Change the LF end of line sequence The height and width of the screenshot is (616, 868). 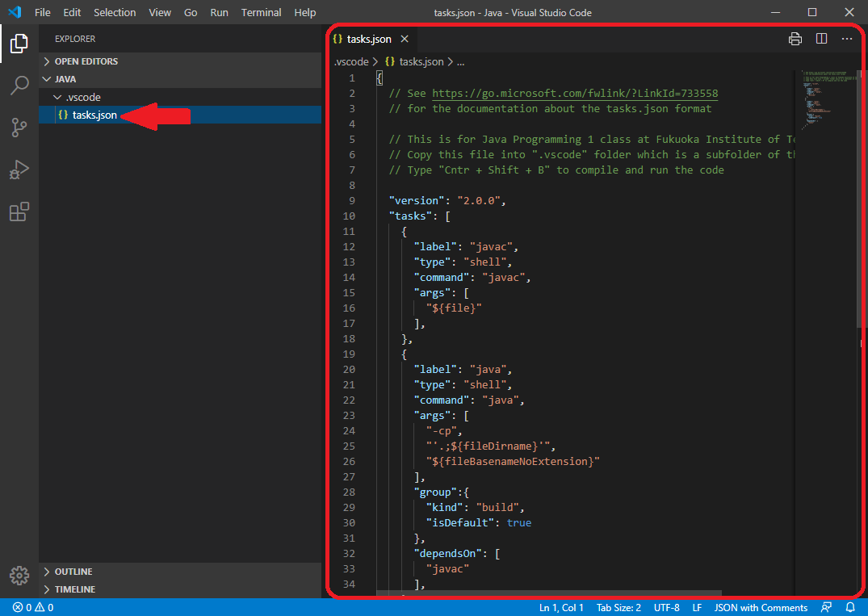pyautogui.click(x=697, y=607)
